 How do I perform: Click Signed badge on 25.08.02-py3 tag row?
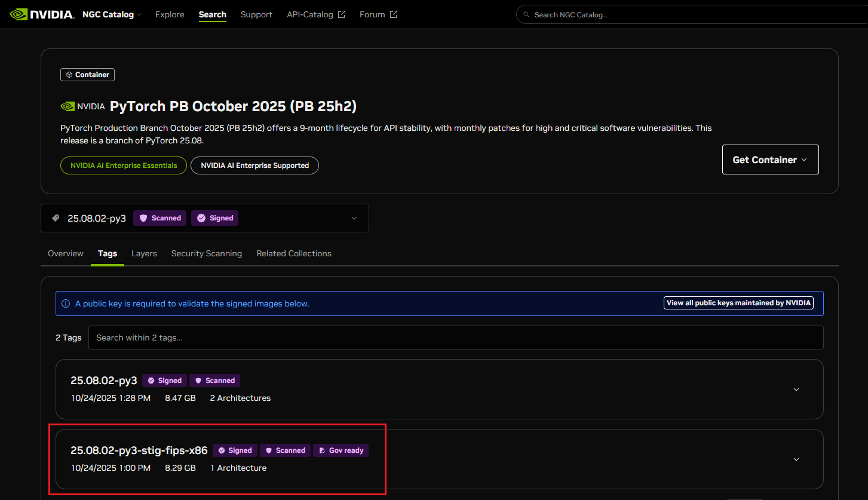coord(165,381)
